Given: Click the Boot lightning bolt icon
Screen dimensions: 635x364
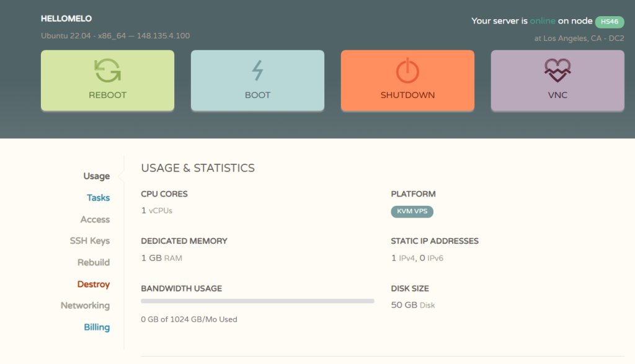Looking at the screenshot, I should pyautogui.click(x=257, y=71).
